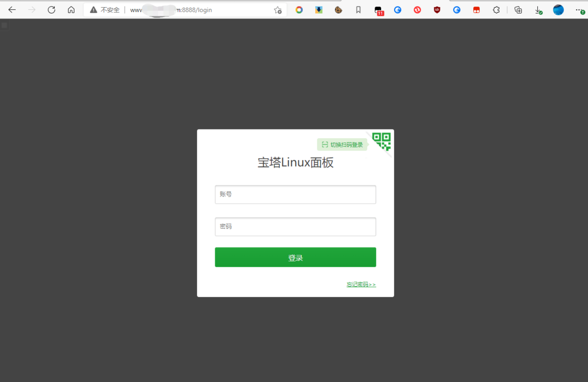
Task: Click the URL address bar text
Action: (x=171, y=10)
